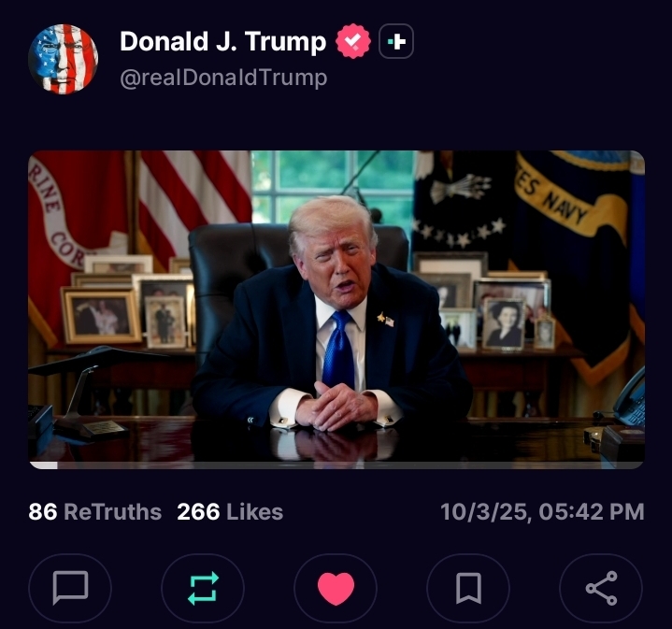This screenshot has width=672, height=629.
Task: Click the Likes label text
Action: click(254, 511)
